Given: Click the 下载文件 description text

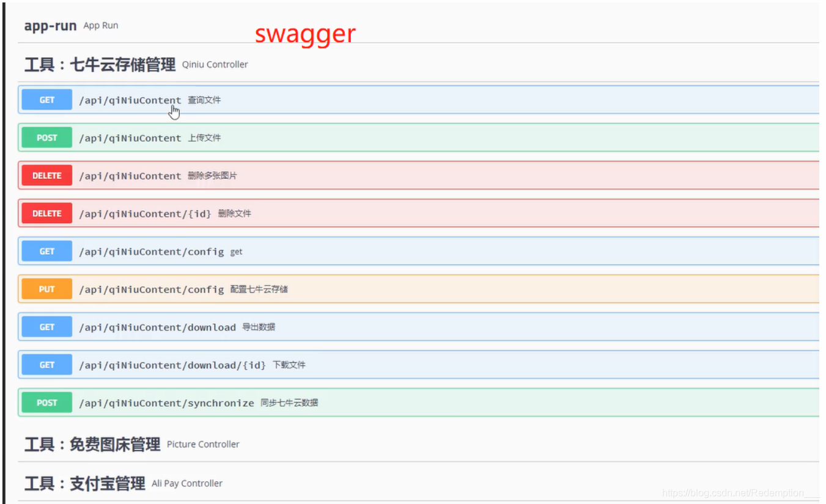Looking at the screenshot, I should pyautogui.click(x=289, y=365).
